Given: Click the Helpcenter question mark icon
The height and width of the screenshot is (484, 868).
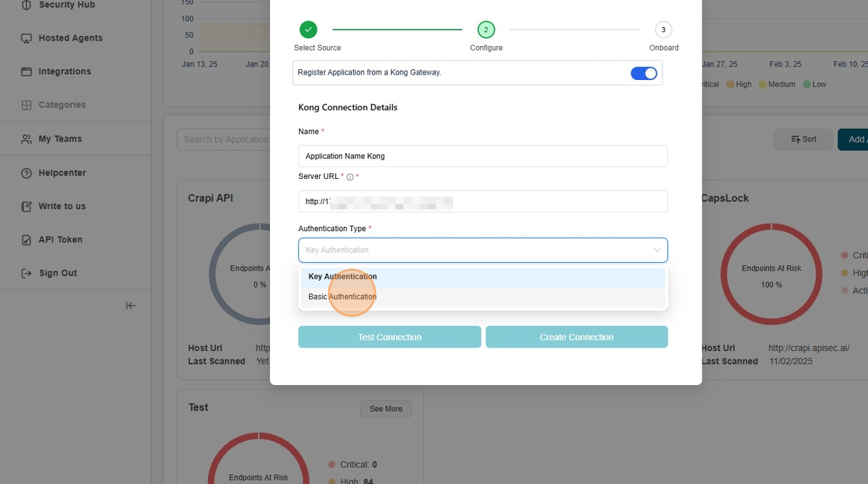Looking at the screenshot, I should coord(26,173).
